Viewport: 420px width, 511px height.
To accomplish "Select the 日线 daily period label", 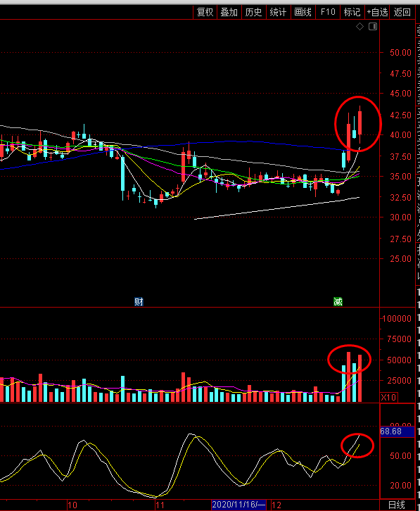I will (x=397, y=505).
